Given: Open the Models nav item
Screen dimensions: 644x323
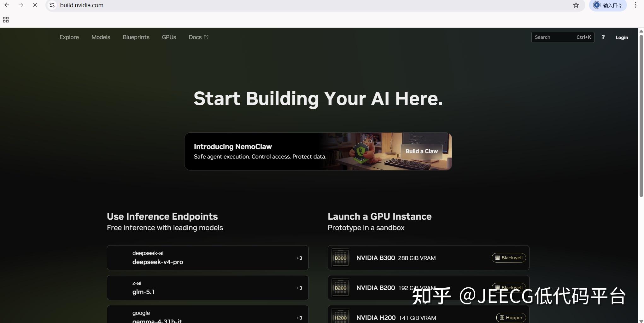Looking at the screenshot, I should [x=101, y=37].
